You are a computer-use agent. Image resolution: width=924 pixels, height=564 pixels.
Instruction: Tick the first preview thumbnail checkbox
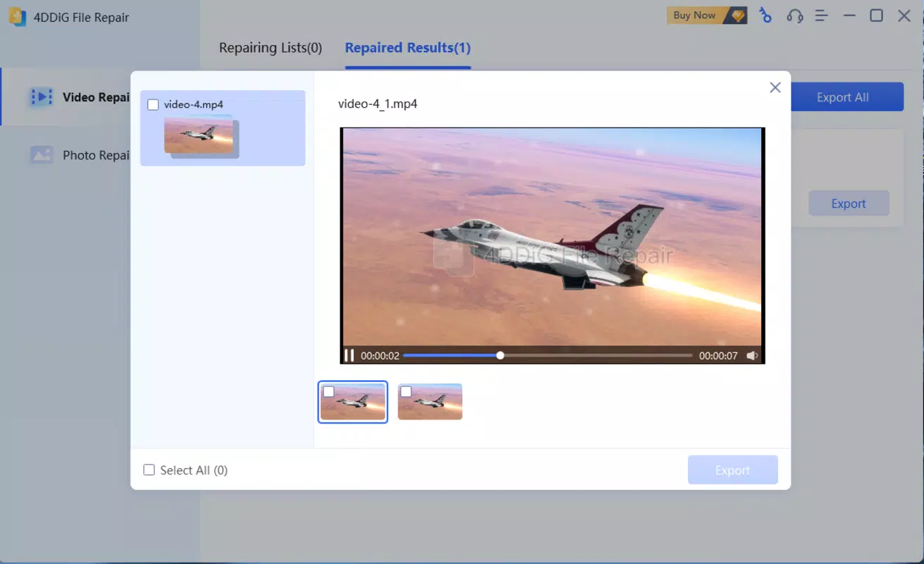click(x=328, y=391)
